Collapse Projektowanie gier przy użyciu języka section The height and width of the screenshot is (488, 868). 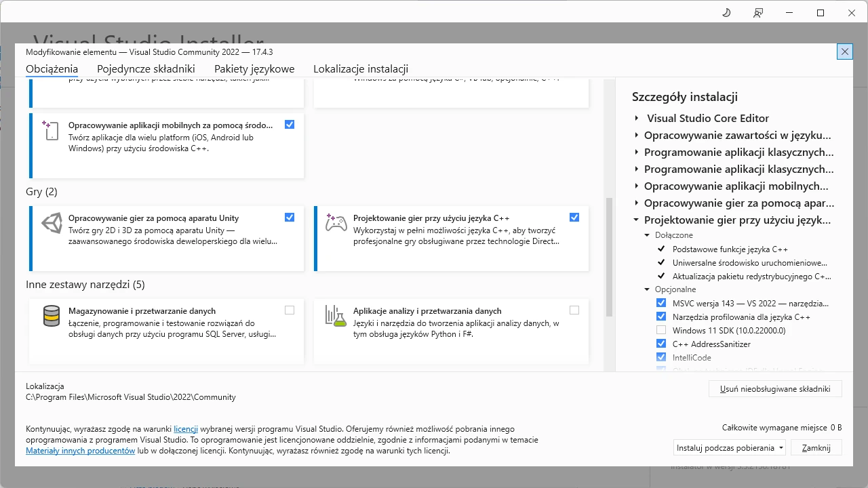tap(636, 220)
